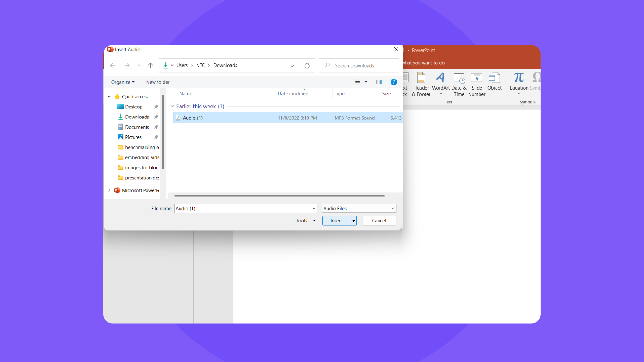Click the Cancel button
This screenshot has height=362, width=644.
(379, 221)
